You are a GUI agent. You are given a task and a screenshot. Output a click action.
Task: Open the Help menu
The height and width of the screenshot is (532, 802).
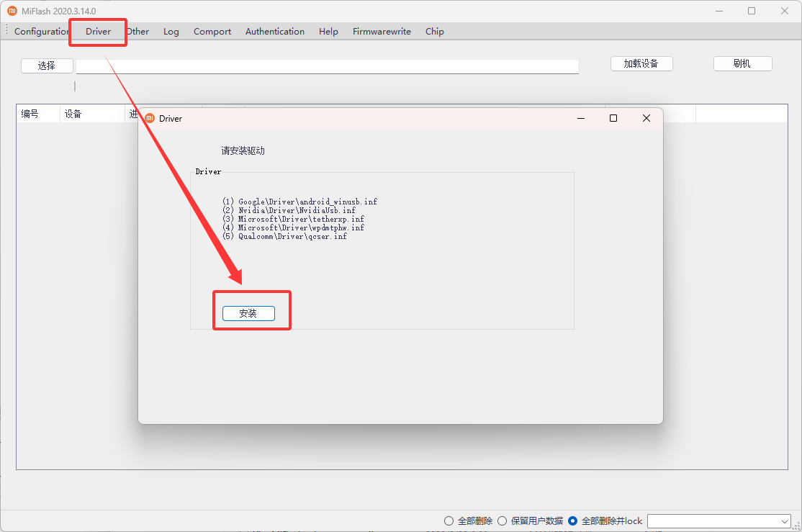[328, 31]
